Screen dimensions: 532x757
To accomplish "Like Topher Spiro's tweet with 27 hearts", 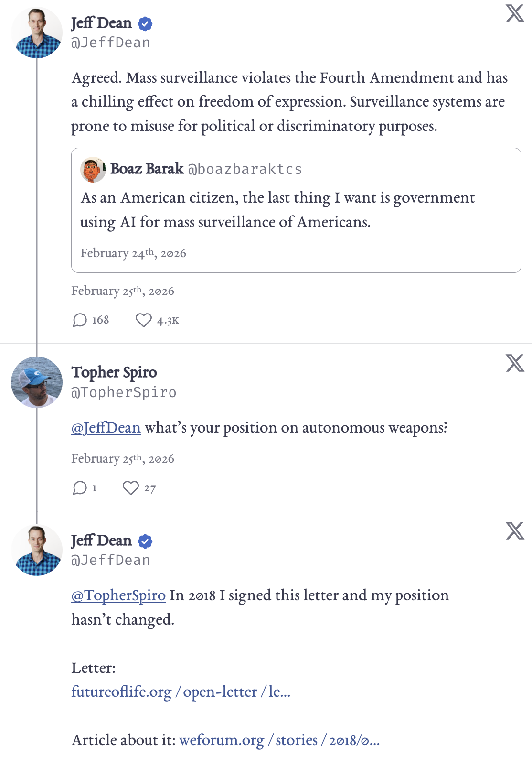I will point(130,488).
